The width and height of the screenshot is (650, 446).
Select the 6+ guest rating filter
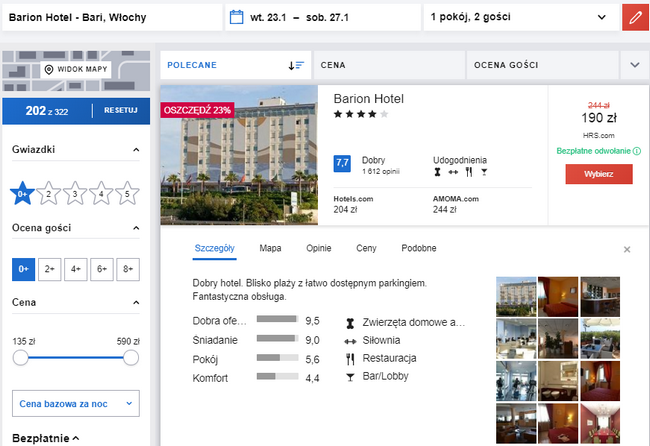[x=102, y=269]
